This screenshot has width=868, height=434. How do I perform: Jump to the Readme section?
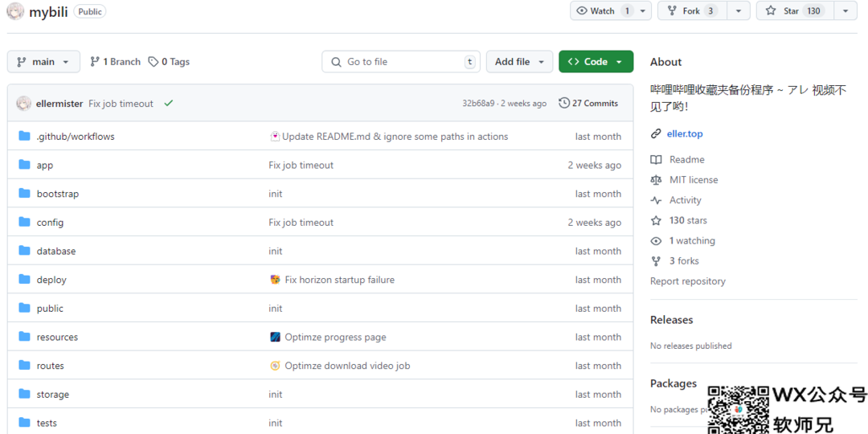pos(686,159)
